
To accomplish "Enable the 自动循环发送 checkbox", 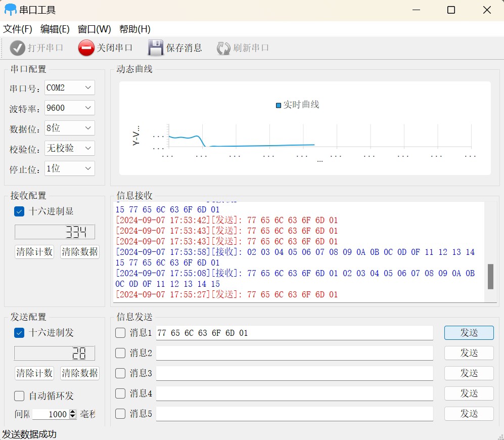I will click(19, 396).
